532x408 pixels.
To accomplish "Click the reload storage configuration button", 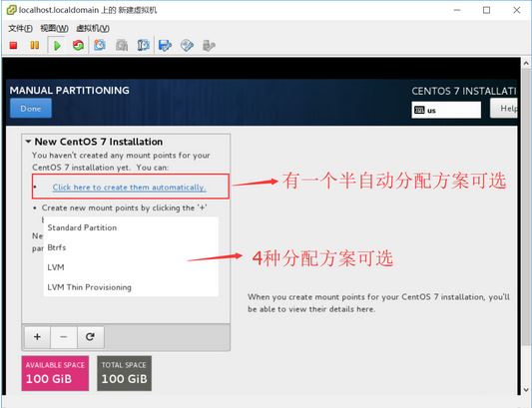I will [x=90, y=337].
